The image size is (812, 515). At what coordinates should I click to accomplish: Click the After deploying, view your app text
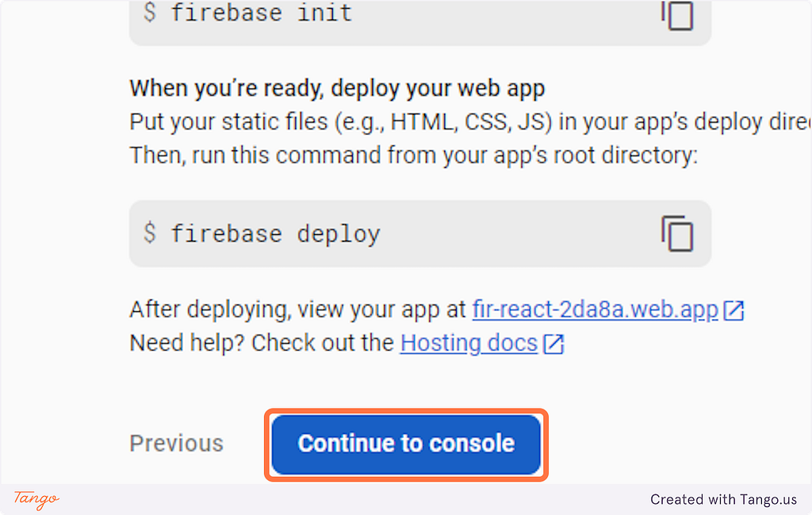(x=298, y=309)
